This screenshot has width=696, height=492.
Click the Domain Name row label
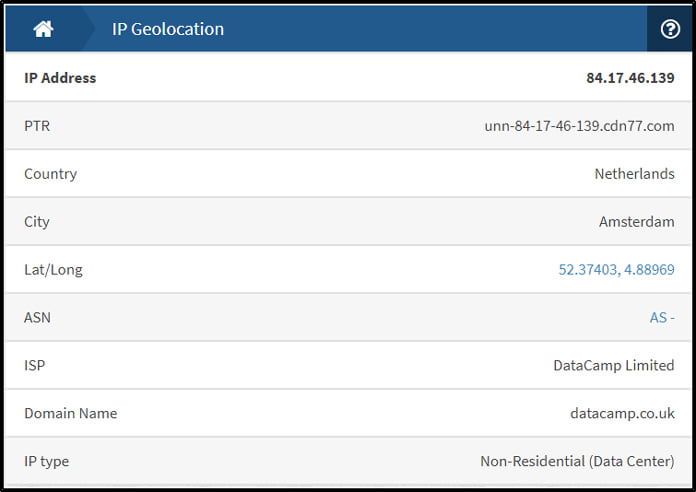(71, 413)
